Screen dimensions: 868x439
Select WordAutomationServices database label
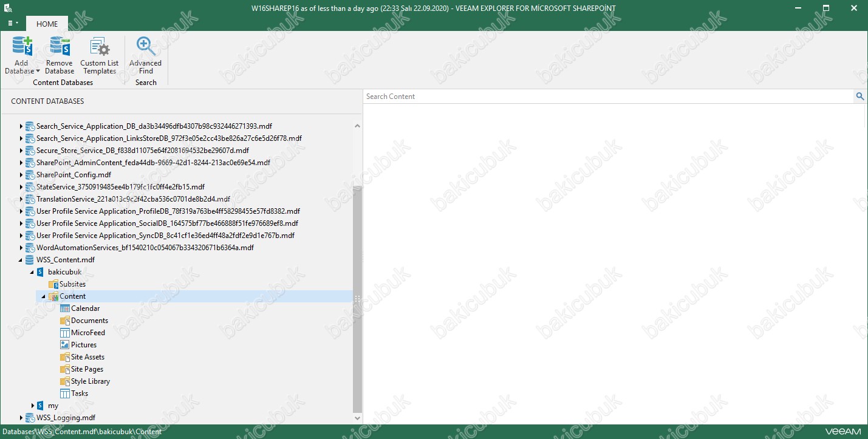coord(145,248)
